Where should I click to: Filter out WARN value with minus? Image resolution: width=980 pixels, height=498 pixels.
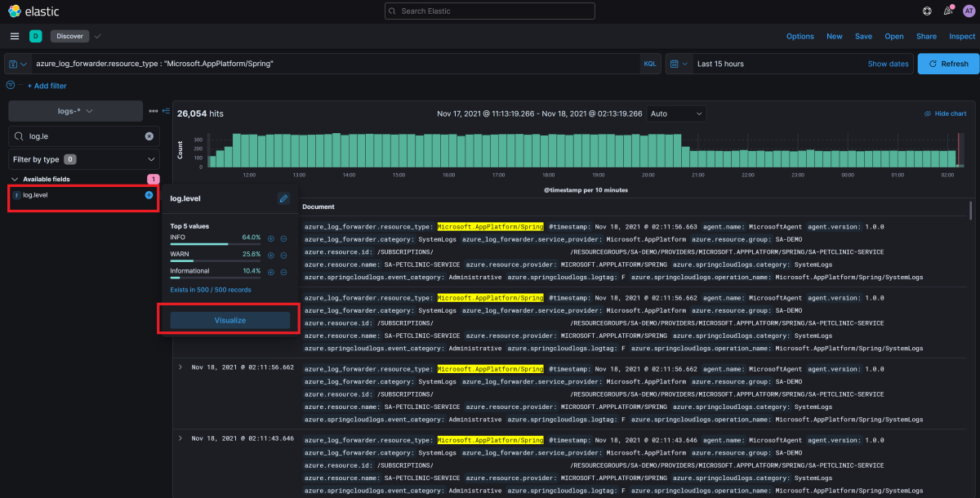click(283, 255)
